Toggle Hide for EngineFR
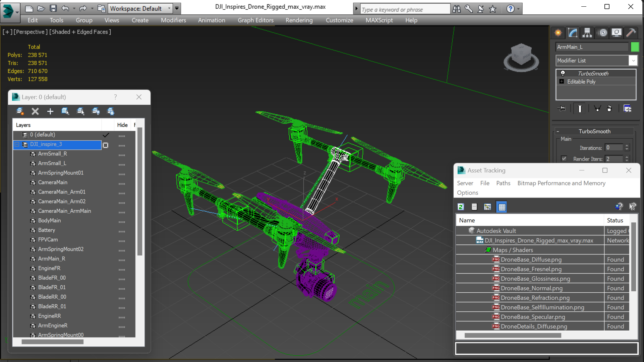Viewport: 644px width, 362px height. click(122, 270)
